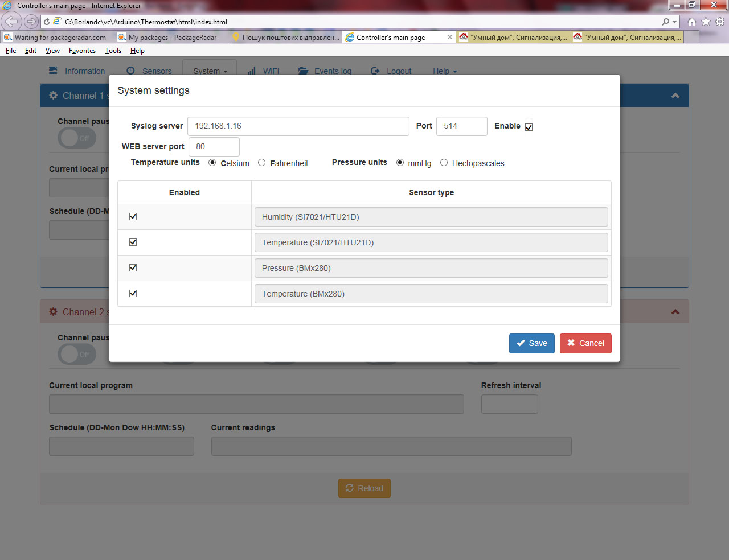Screen dimensions: 729x560
Task: Select Fahrenheit temperature units
Action: (261, 163)
